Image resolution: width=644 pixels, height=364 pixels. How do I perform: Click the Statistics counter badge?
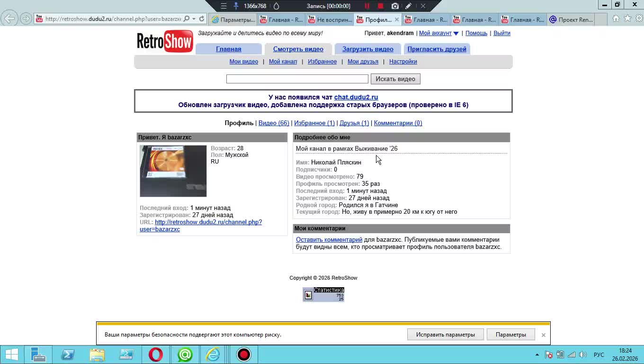pos(323,294)
